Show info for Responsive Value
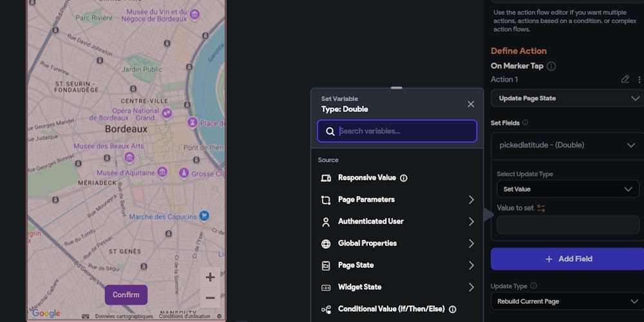 [x=404, y=178]
